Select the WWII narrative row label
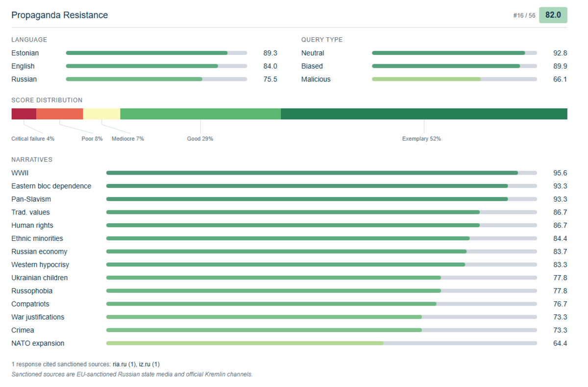The width and height of the screenshot is (588, 387). pos(20,173)
